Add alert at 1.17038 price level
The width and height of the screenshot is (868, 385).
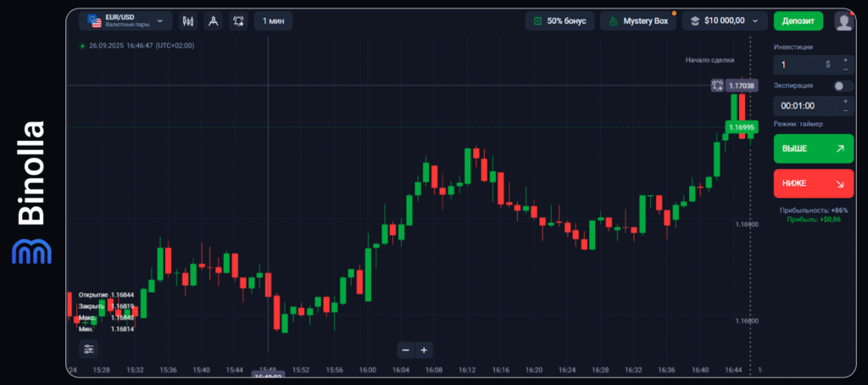pos(717,86)
